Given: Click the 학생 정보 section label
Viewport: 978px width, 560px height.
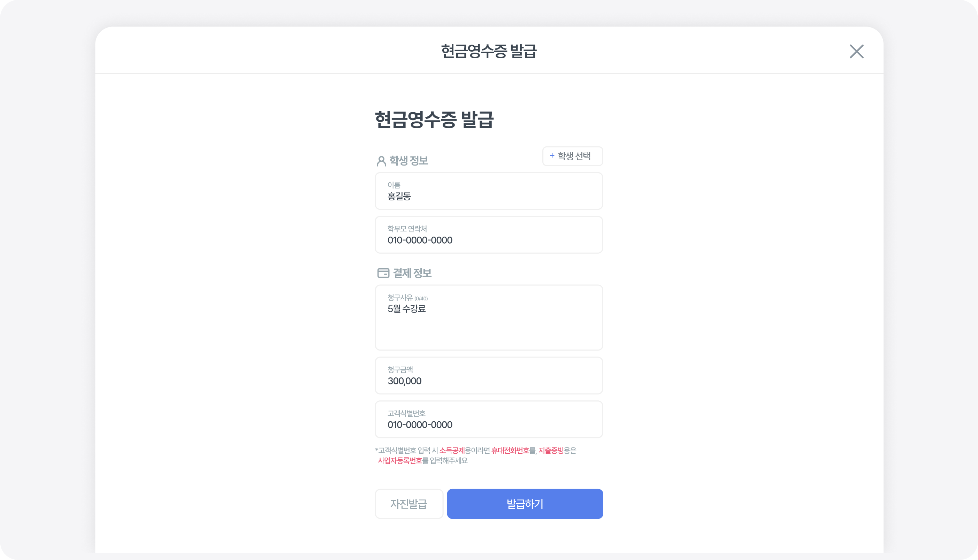Looking at the screenshot, I should 408,161.
